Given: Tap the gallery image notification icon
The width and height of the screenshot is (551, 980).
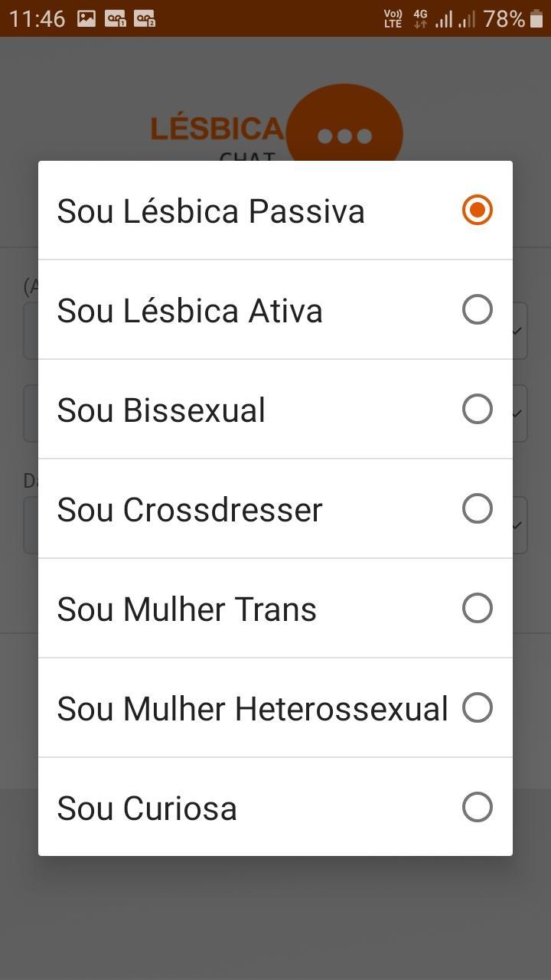Looking at the screenshot, I should click(86, 18).
